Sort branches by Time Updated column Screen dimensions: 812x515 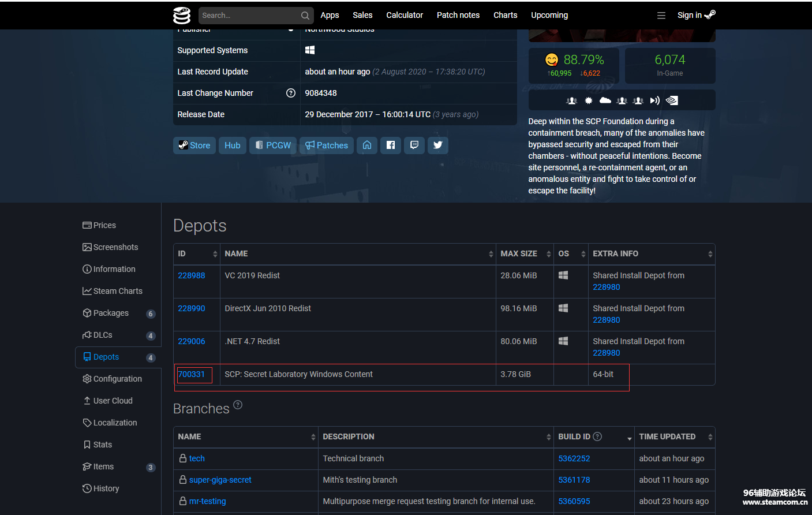pyautogui.click(x=674, y=437)
